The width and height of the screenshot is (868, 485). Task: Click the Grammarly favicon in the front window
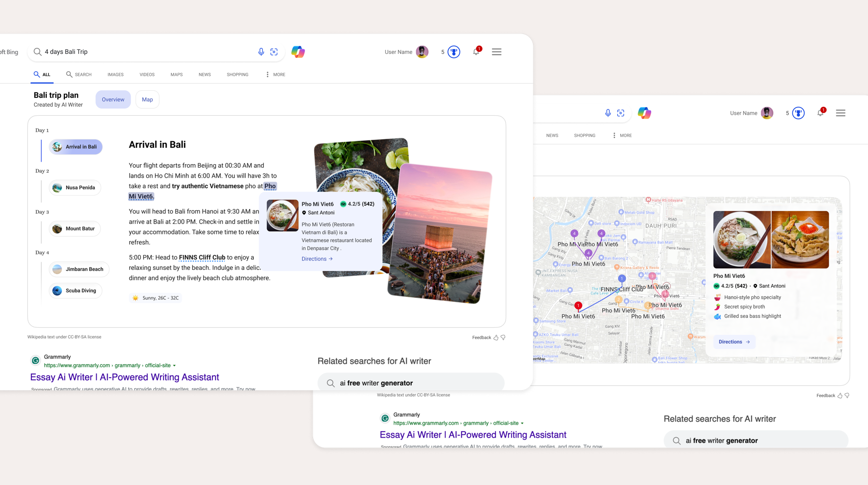tap(35, 360)
